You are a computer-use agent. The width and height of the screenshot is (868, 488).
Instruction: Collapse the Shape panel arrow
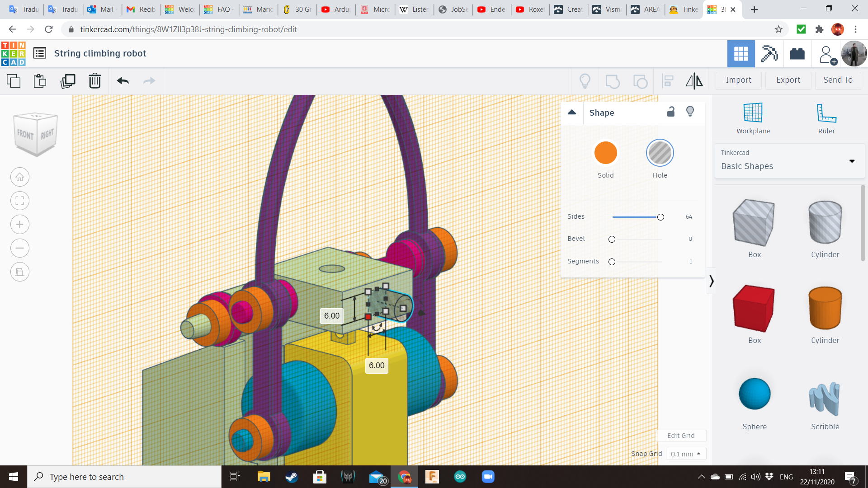tap(572, 113)
